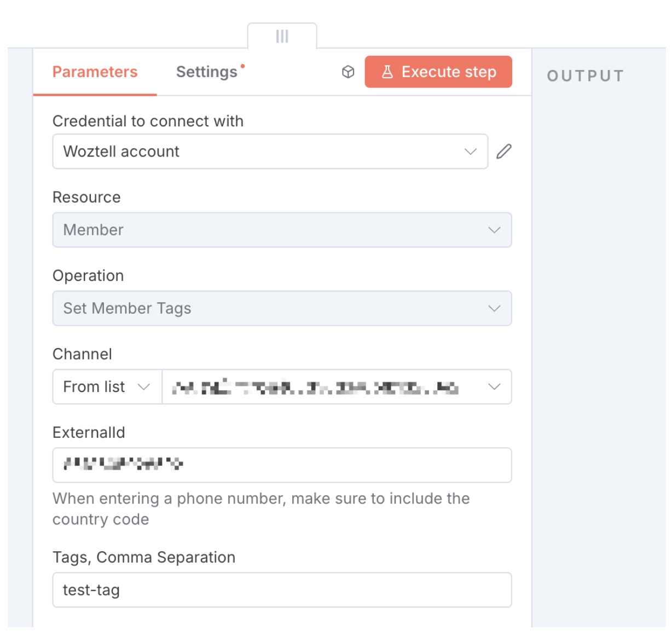Run the node with Execute step

438,72
